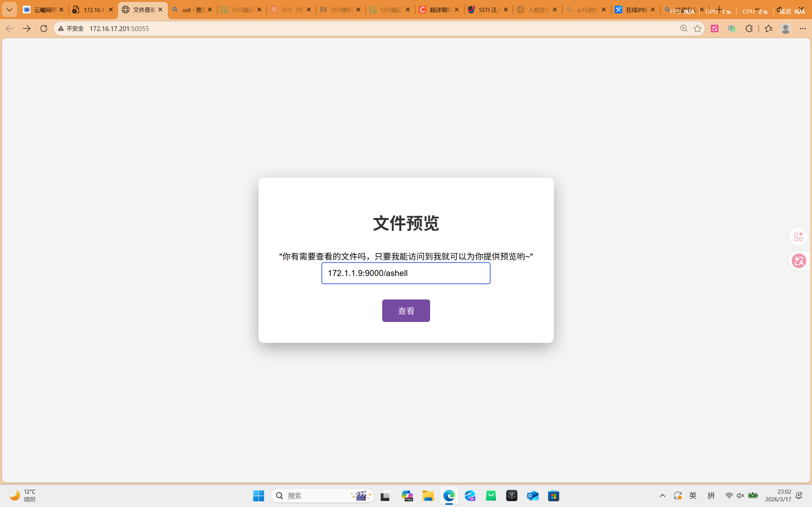The height and width of the screenshot is (507, 812).
Task: Toggle the 英 input language indicator
Action: 692,496
